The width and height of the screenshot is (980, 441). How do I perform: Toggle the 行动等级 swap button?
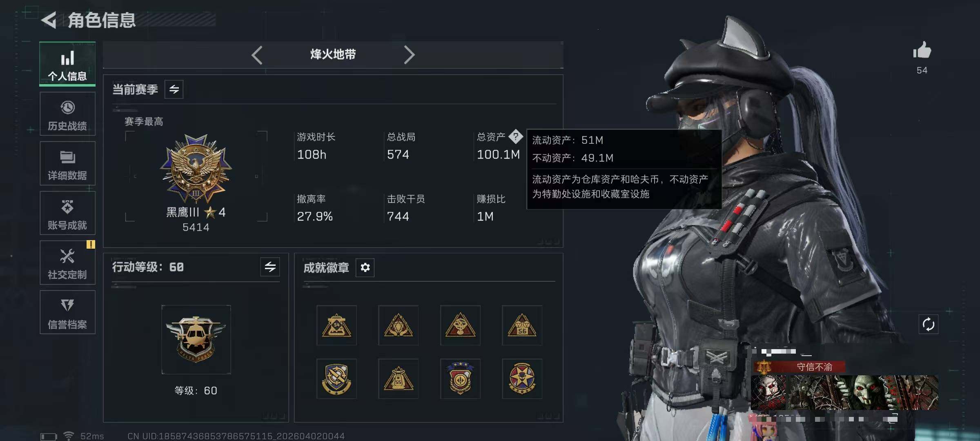(270, 267)
